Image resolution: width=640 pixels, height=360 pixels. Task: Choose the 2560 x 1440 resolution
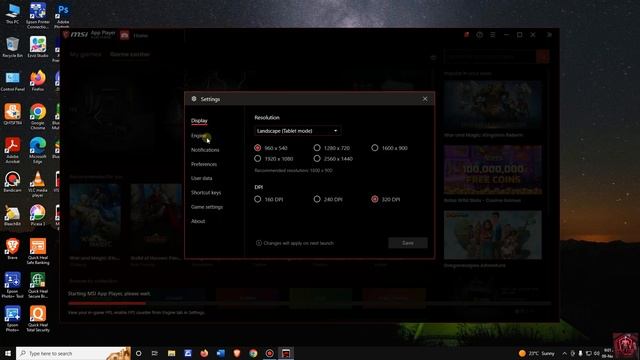(x=333, y=158)
